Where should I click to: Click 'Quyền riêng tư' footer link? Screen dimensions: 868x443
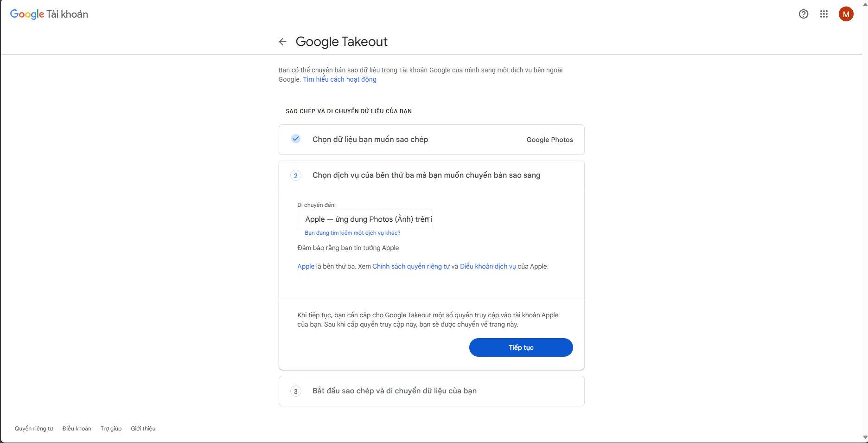[34, 429]
